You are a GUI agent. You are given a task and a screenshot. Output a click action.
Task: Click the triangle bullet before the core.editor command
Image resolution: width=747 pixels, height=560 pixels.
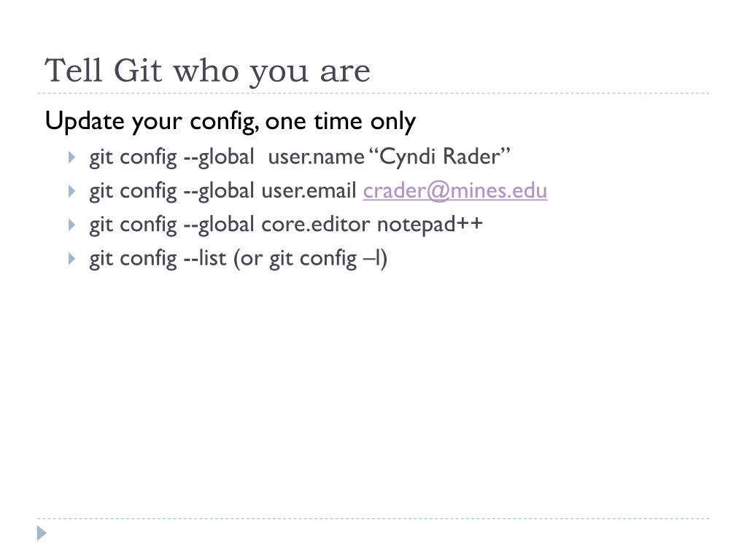[x=72, y=225]
